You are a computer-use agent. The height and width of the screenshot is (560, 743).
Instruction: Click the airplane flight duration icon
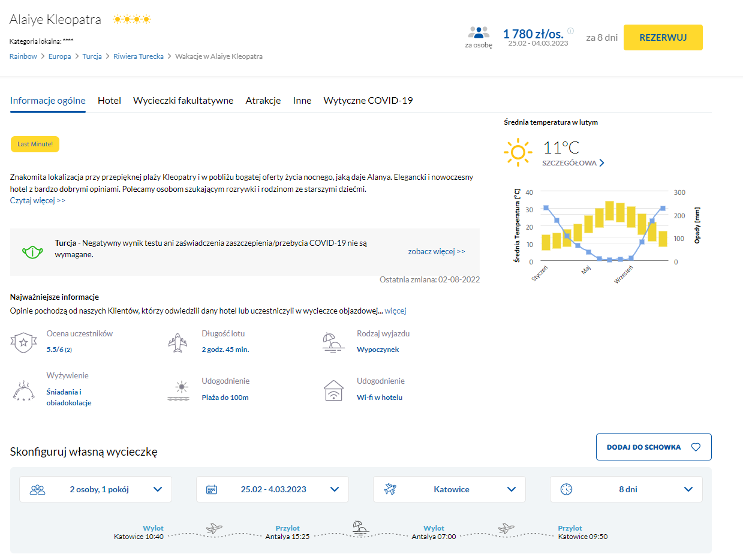178,342
